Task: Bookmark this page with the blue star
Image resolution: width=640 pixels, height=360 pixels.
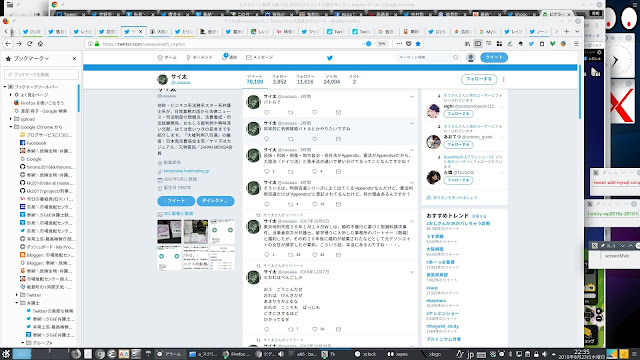Action: point(418,44)
